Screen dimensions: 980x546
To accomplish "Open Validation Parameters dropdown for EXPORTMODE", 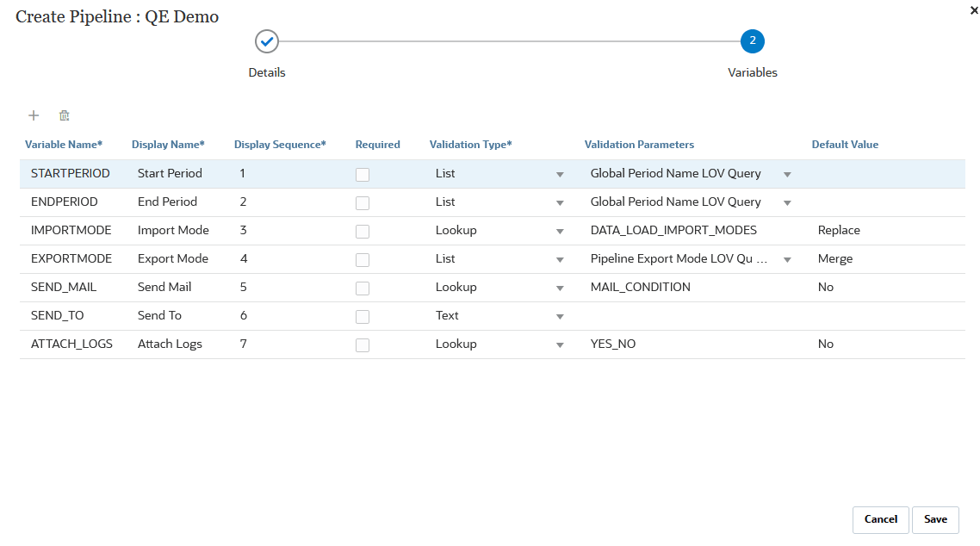I will pos(787,259).
